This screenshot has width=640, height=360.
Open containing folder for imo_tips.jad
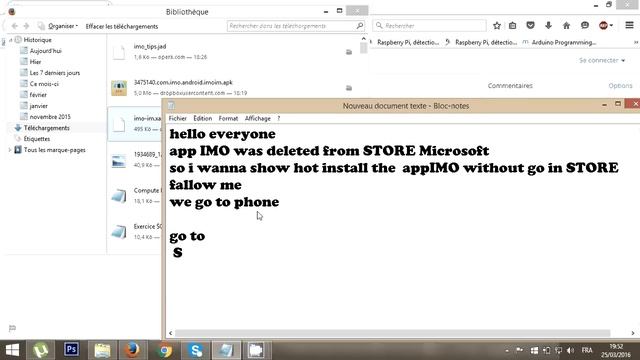[x=349, y=52]
